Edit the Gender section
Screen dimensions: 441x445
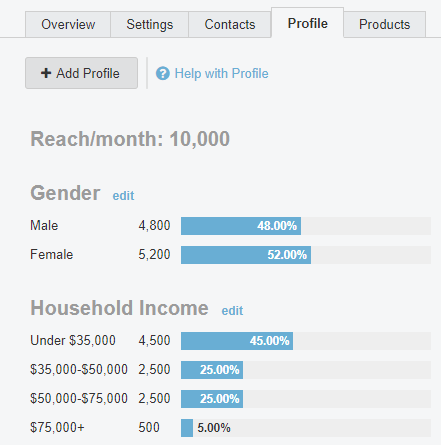[x=123, y=196]
